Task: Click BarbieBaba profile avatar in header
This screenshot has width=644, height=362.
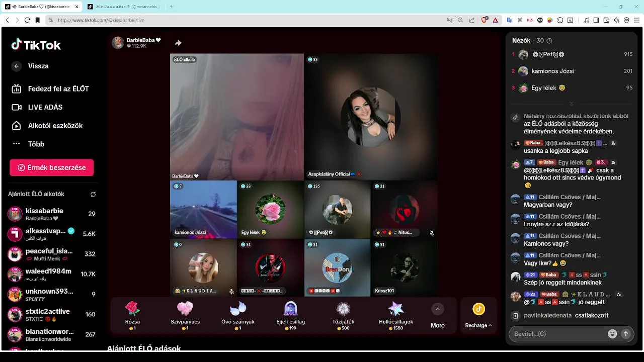Action: coord(118,43)
